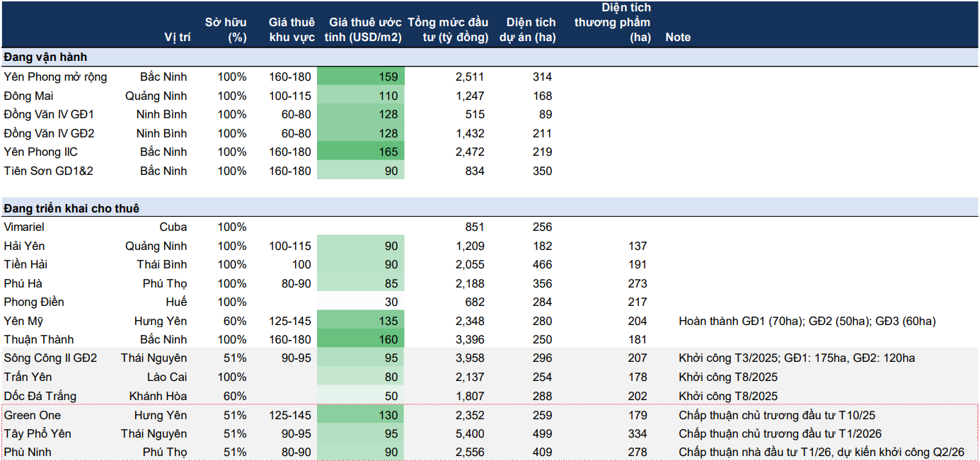
Task: Select the "Giá thuê ước tính (USD/m2)" header
Action: (x=363, y=30)
